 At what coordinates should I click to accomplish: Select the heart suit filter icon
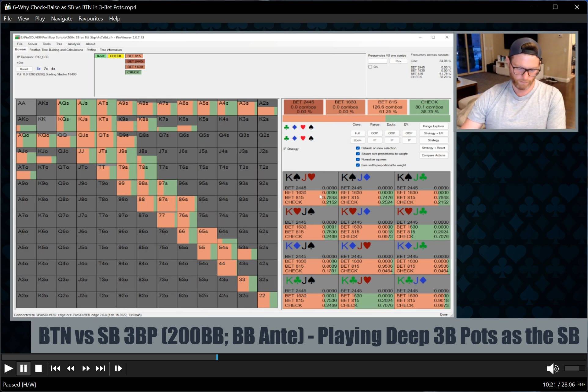(303, 127)
